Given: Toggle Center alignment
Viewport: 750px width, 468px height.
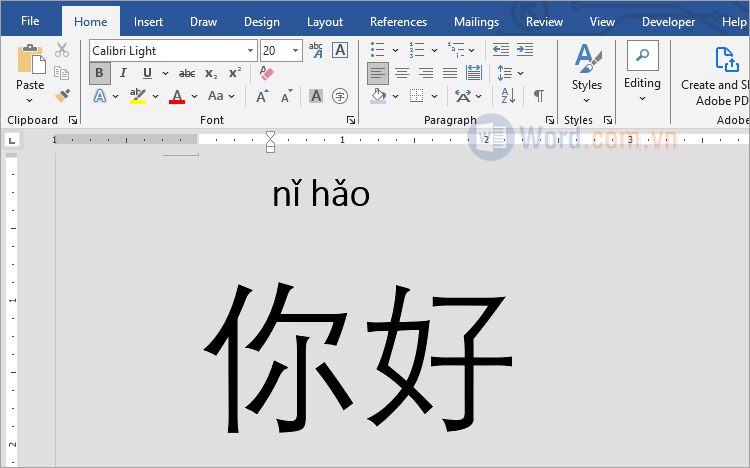Looking at the screenshot, I should pyautogui.click(x=402, y=73).
